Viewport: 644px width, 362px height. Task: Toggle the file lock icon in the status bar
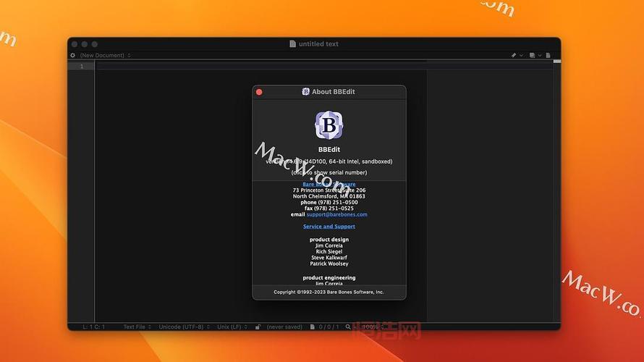pos(258,327)
